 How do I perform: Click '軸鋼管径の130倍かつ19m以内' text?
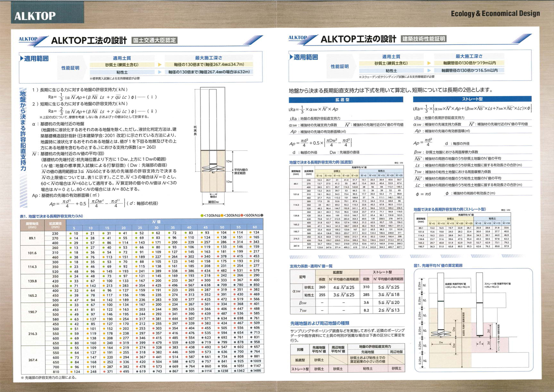(x=469, y=63)
